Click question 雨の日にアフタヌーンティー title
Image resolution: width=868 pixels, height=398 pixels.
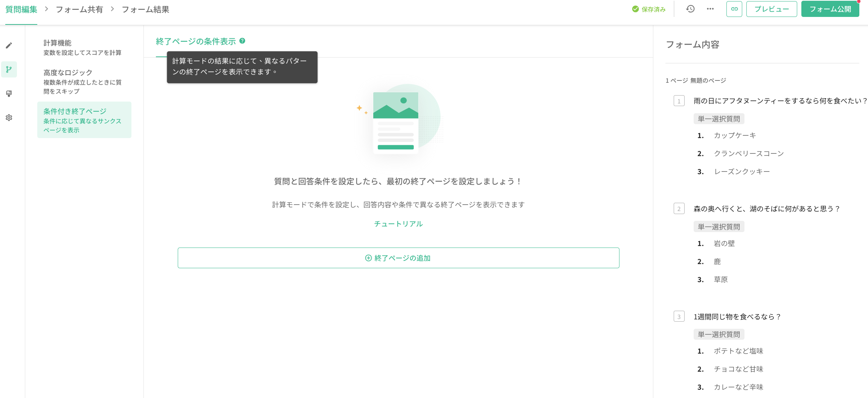tap(781, 101)
